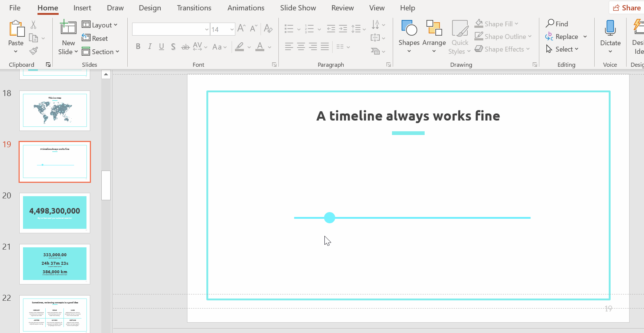This screenshot has height=333, width=644.
Task: Click the Cut scissors icon
Action: pyautogui.click(x=33, y=25)
